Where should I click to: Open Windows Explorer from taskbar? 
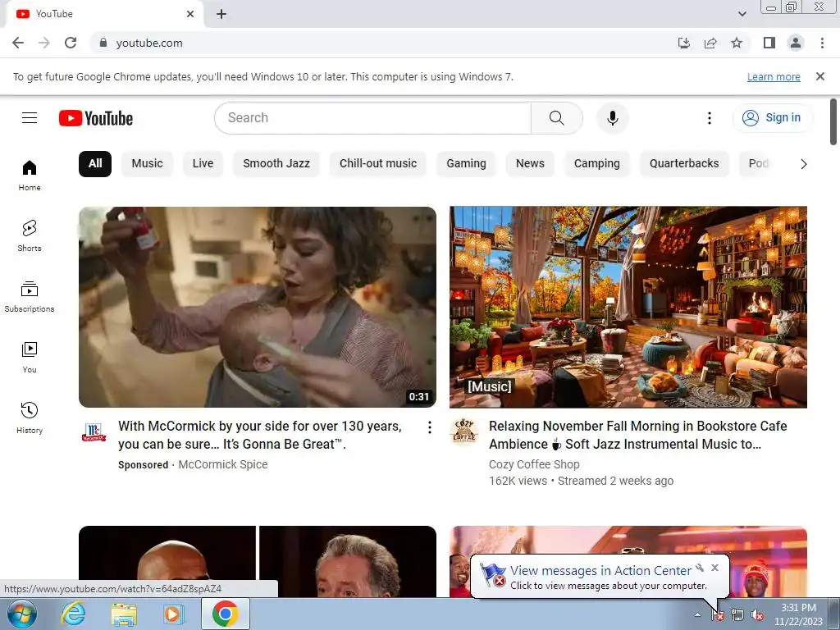pos(124,614)
